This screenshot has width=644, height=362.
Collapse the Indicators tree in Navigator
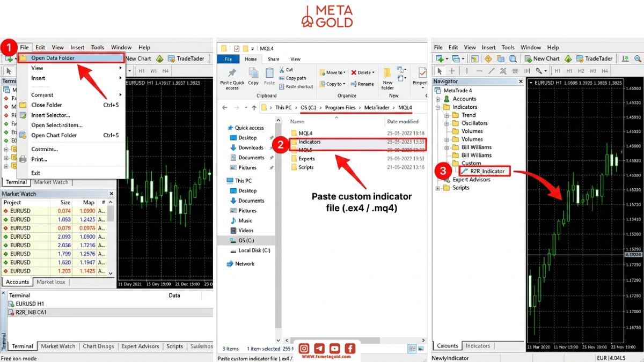coord(438,107)
